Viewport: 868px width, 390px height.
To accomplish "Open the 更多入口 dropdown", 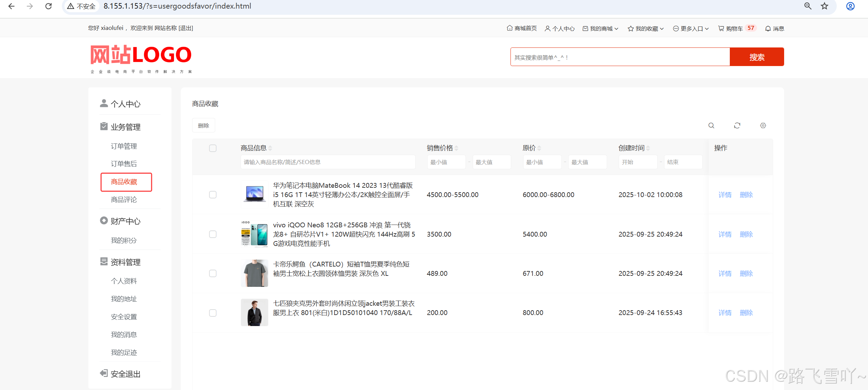I will (x=691, y=29).
